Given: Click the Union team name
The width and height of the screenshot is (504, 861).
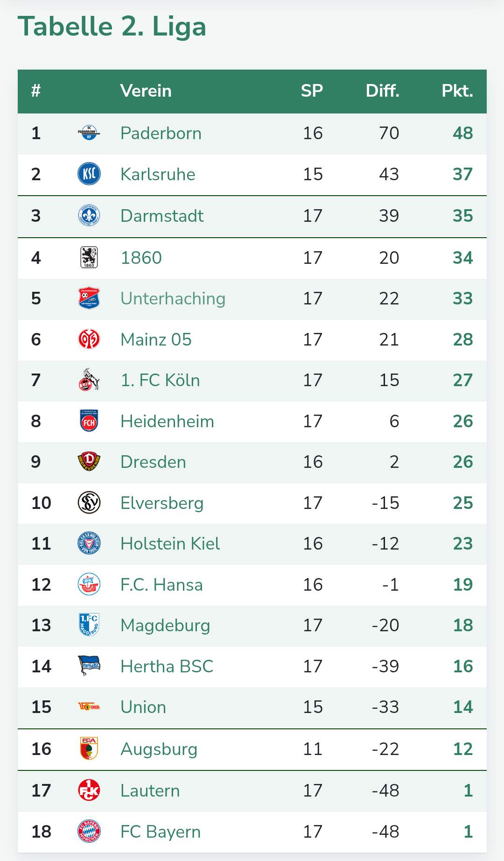Looking at the screenshot, I should tap(143, 707).
